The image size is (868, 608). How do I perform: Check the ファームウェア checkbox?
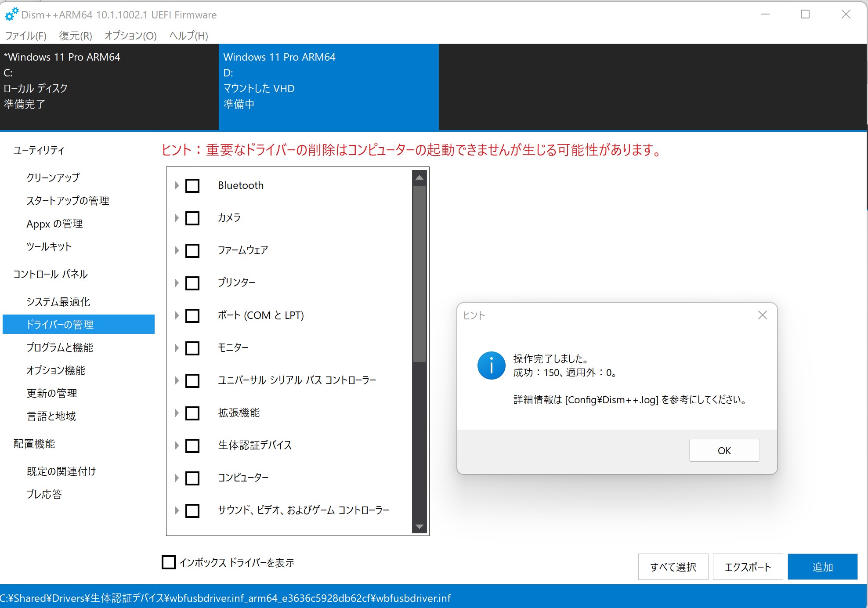[192, 250]
